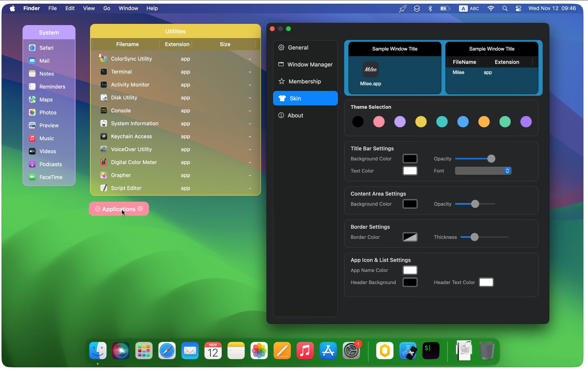Screen dimensions: 588x371
Task: Click the Milee.app icon in the sample preview
Action: point(370,69)
